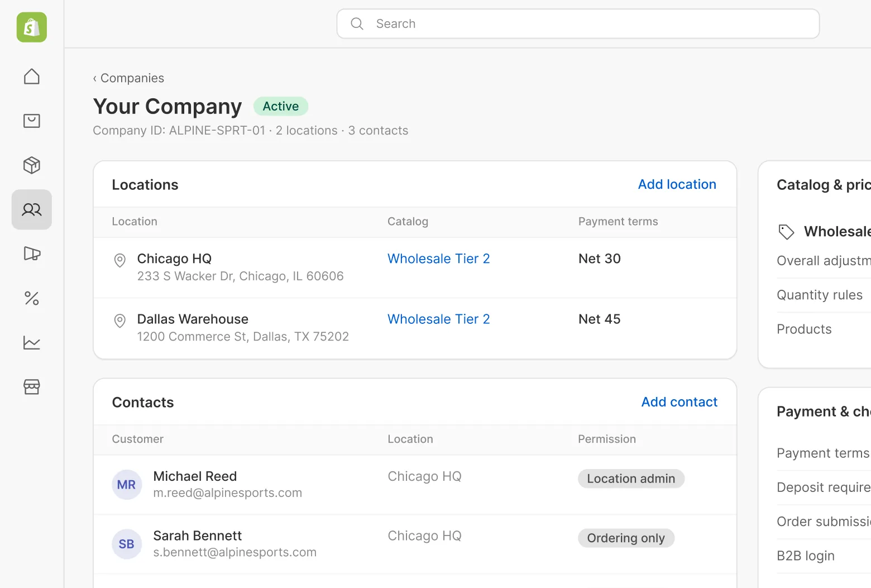Click the Overall adjustment row
This screenshot has height=588, width=871.
[824, 261]
